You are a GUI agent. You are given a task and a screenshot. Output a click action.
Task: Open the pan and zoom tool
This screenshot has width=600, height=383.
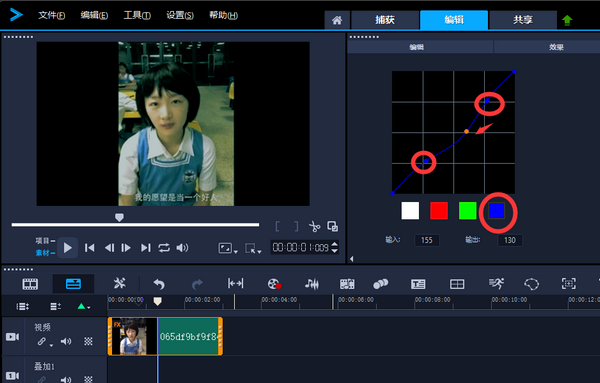569,284
